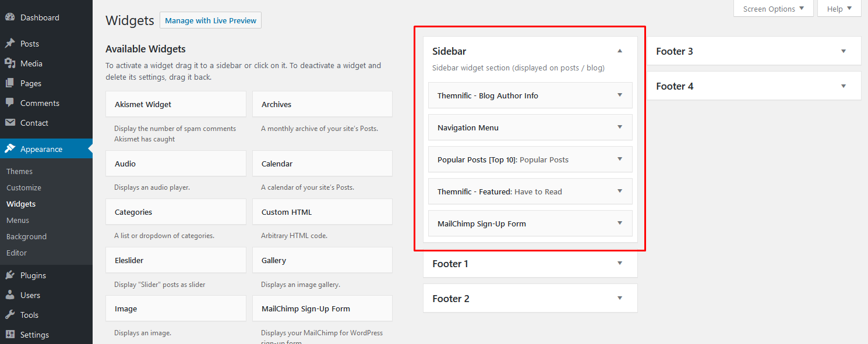The height and width of the screenshot is (344, 868).
Task: Collapse the Sidebar widget area
Action: tap(620, 51)
